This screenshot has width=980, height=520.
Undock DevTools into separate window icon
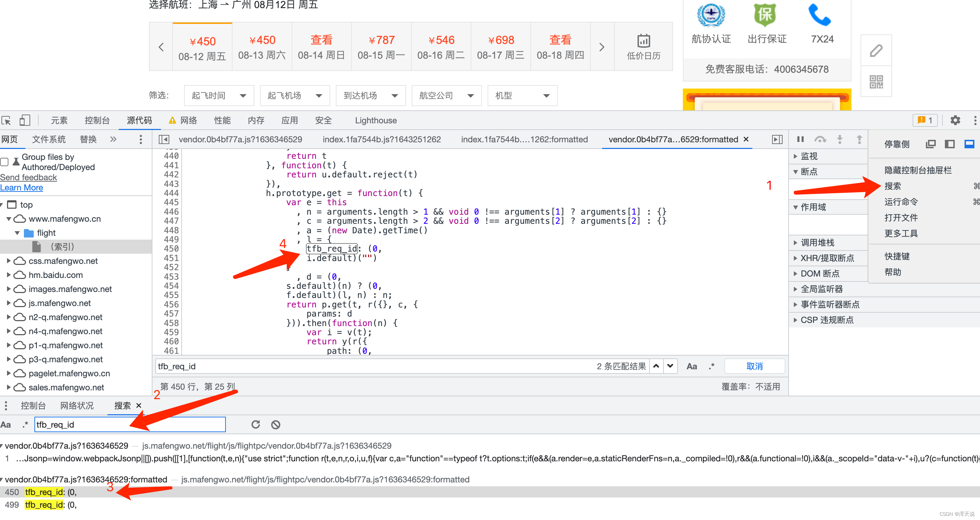(x=930, y=144)
